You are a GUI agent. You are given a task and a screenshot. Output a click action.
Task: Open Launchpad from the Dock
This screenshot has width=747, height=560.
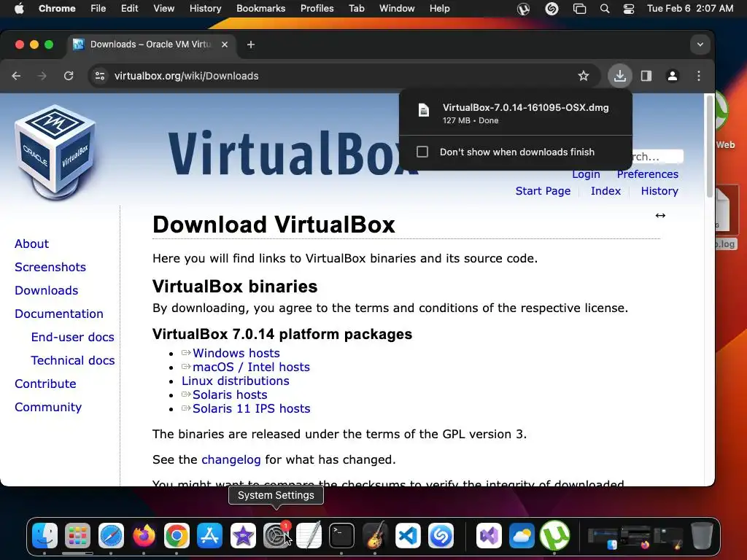click(77, 536)
